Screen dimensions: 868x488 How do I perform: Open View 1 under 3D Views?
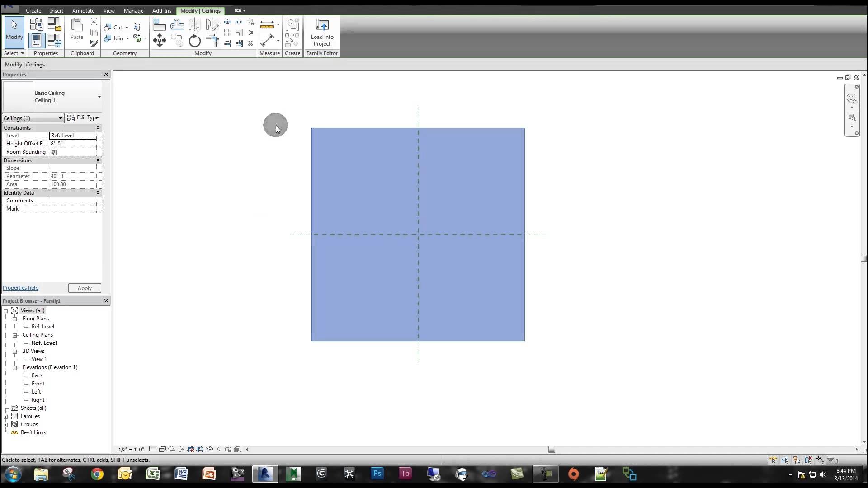(39, 359)
